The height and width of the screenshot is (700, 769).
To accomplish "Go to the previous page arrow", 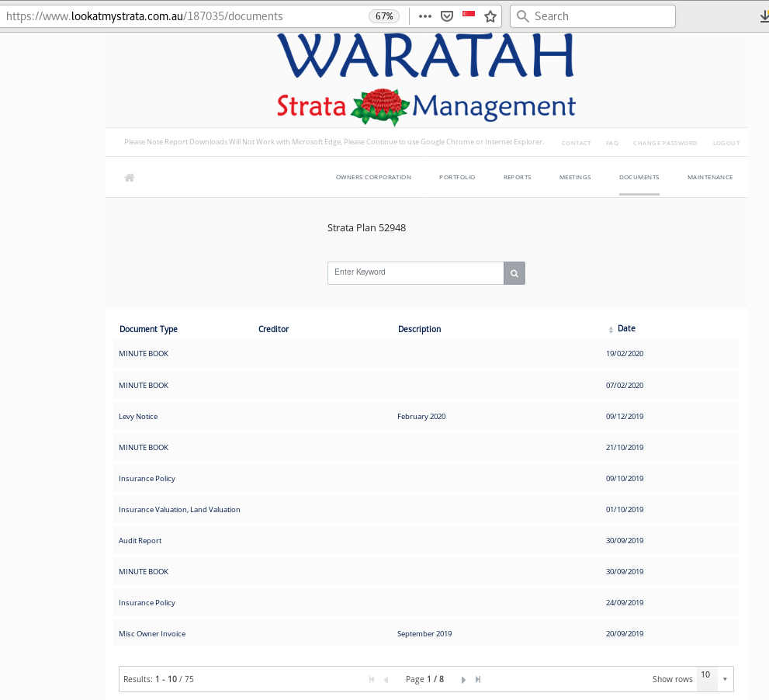I will [x=386, y=679].
